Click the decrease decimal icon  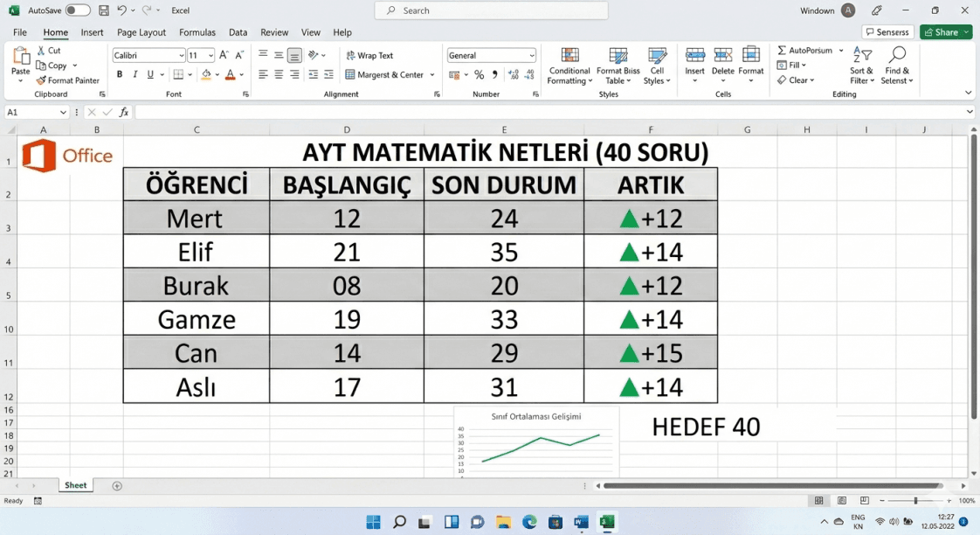(x=529, y=74)
